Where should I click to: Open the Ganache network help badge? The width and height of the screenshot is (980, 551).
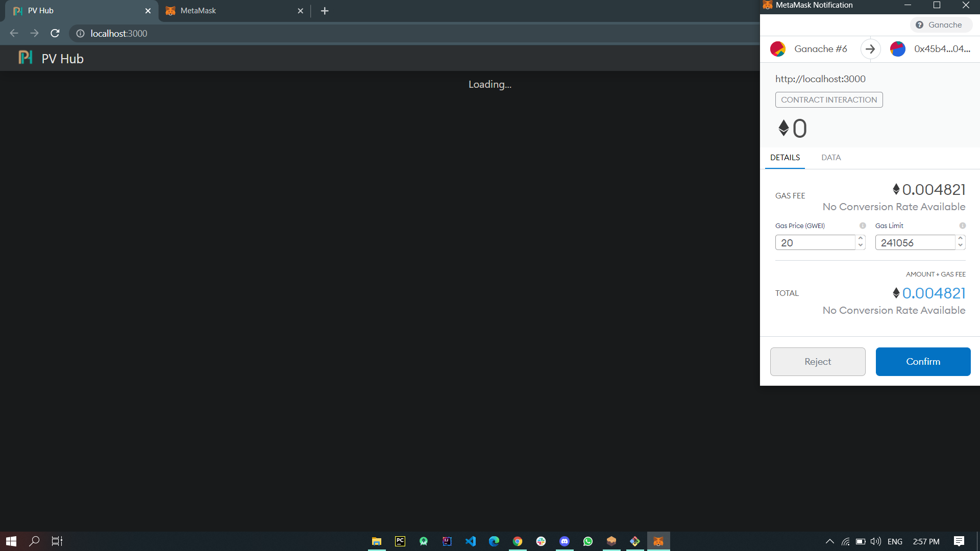click(x=941, y=24)
